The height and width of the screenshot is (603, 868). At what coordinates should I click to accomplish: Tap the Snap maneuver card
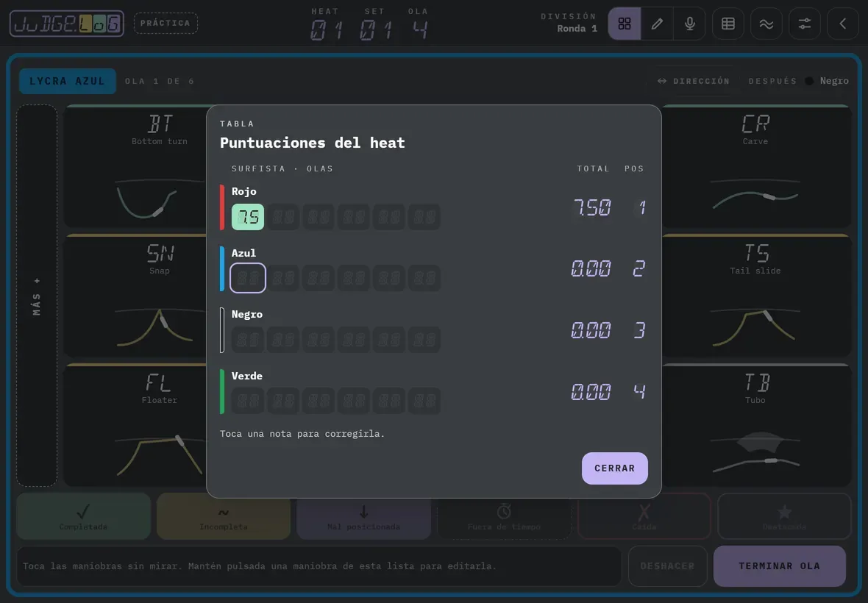click(136, 296)
